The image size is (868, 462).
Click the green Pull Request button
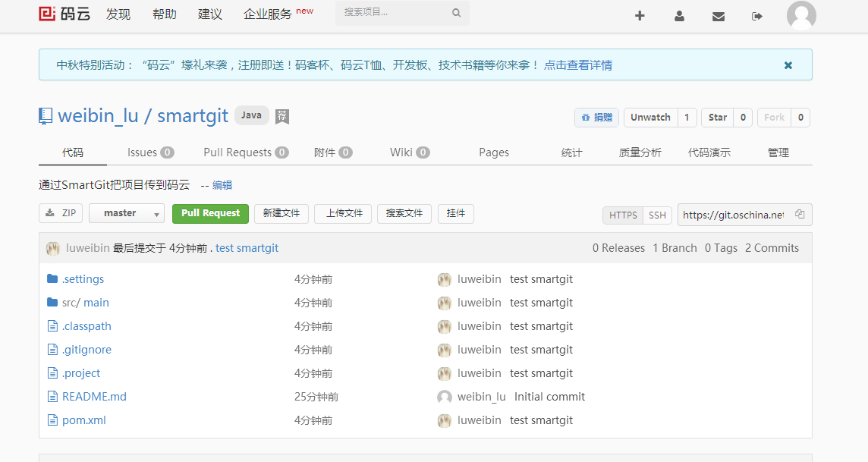click(x=210, y=214)
